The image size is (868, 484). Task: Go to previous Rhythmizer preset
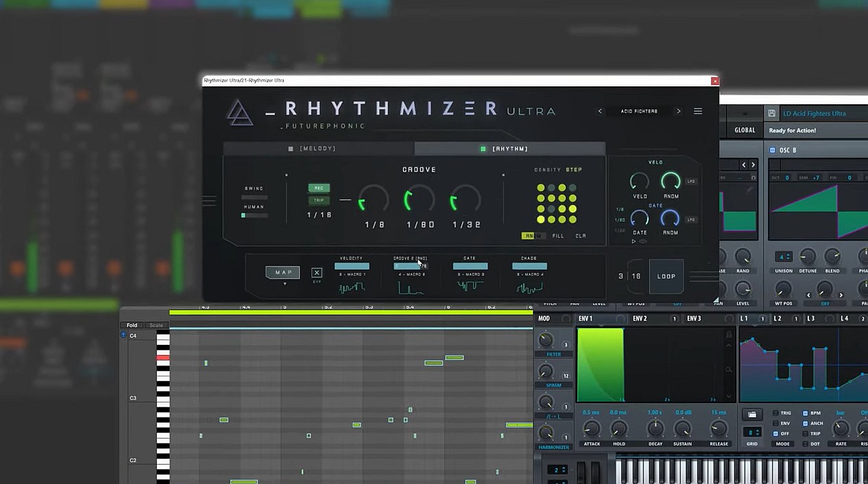600,111
